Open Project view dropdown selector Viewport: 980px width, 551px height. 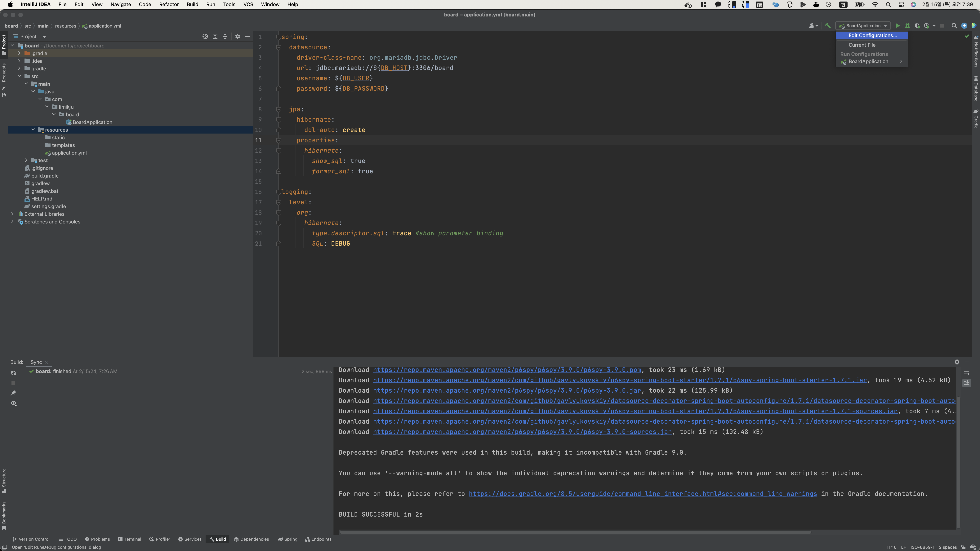coord(44,37)
